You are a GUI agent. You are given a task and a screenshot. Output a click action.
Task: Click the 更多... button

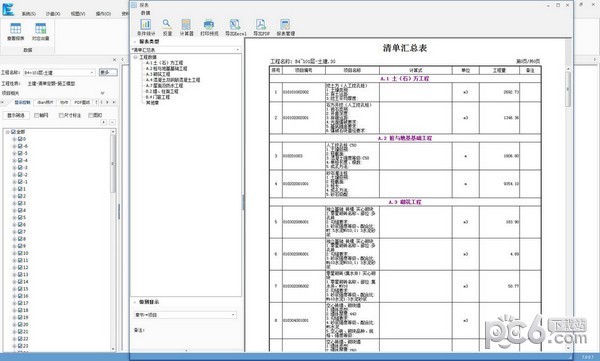[x=108, y=72]
